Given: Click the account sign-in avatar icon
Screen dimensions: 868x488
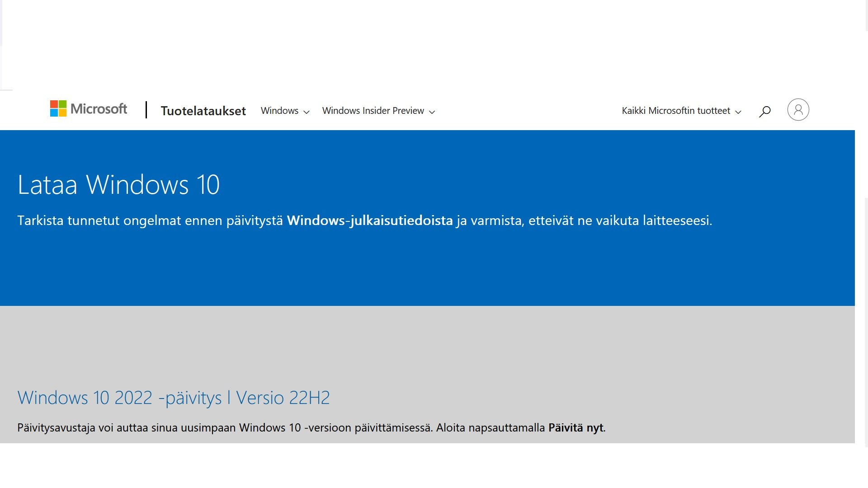Looking at the screenshot, I should pyautogui.click(x=798, y=110).
